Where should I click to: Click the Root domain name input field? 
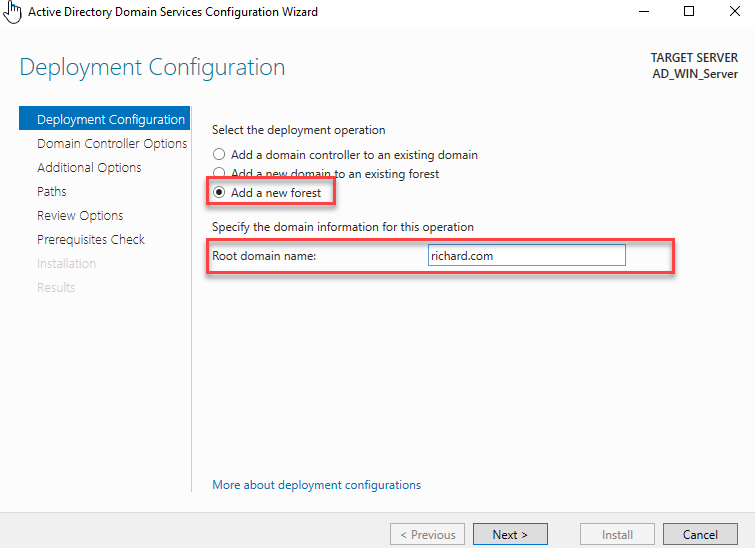(526, 255)
